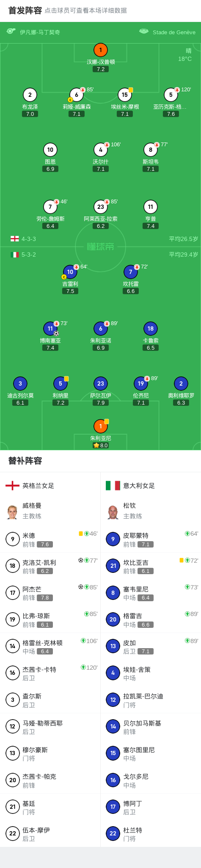The width and height of the screenshot is (201, 868).
Task: Select captain 莉娅-威廉森 number 6 icon
Action: (x=77, y=95)
